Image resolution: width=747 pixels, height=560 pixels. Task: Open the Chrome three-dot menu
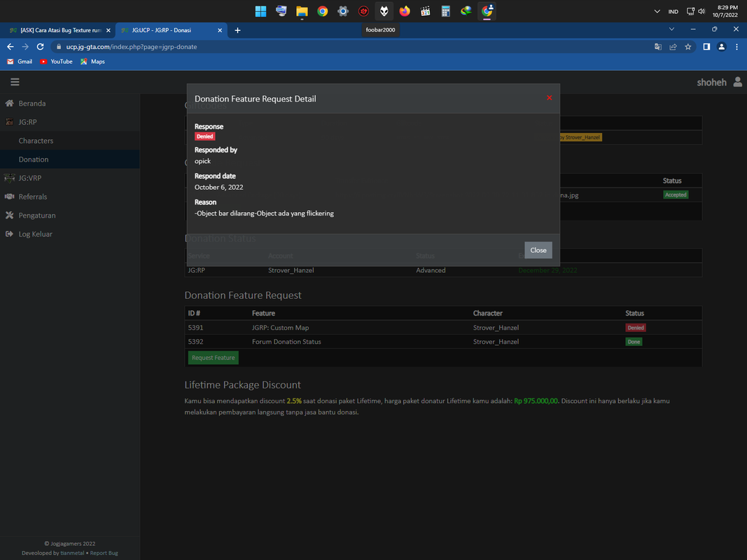pyautogui.click(x=736, y=47)
